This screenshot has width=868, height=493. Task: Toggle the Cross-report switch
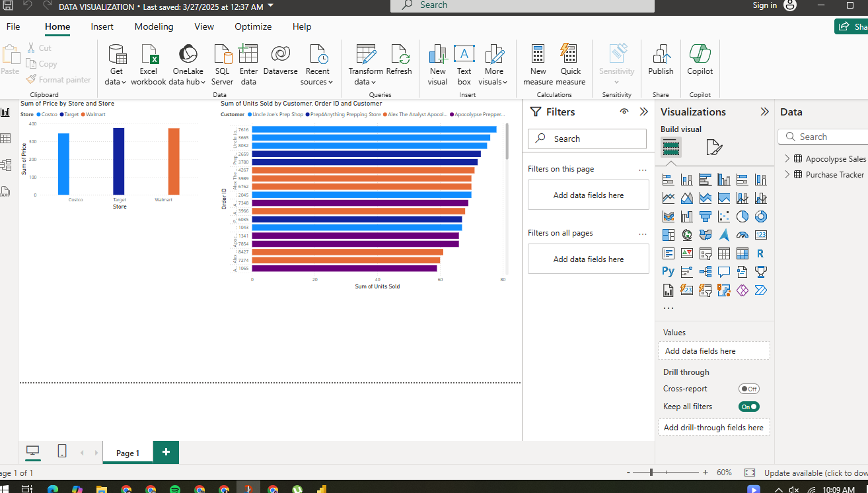tap(749, 389)
